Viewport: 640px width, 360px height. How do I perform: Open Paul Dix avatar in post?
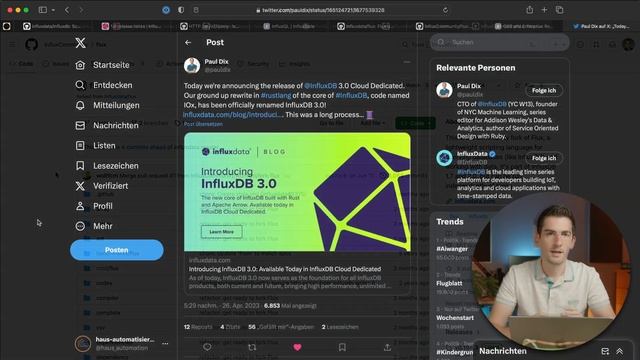click(192, 65)
